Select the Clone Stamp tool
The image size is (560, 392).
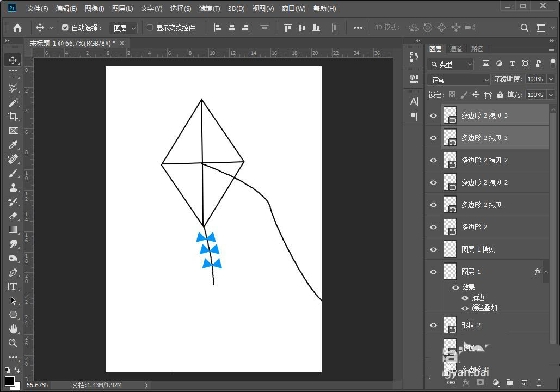tap(13, 187)
